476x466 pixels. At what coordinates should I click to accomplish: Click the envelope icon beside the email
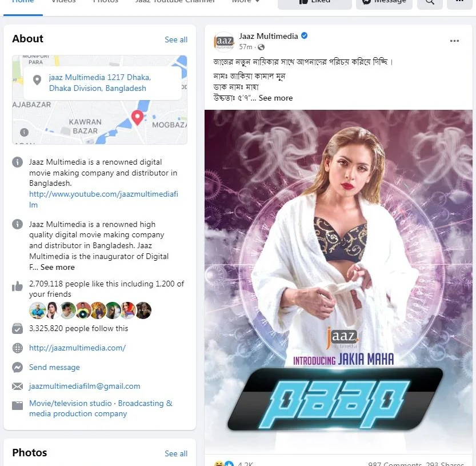coord(17,387)
